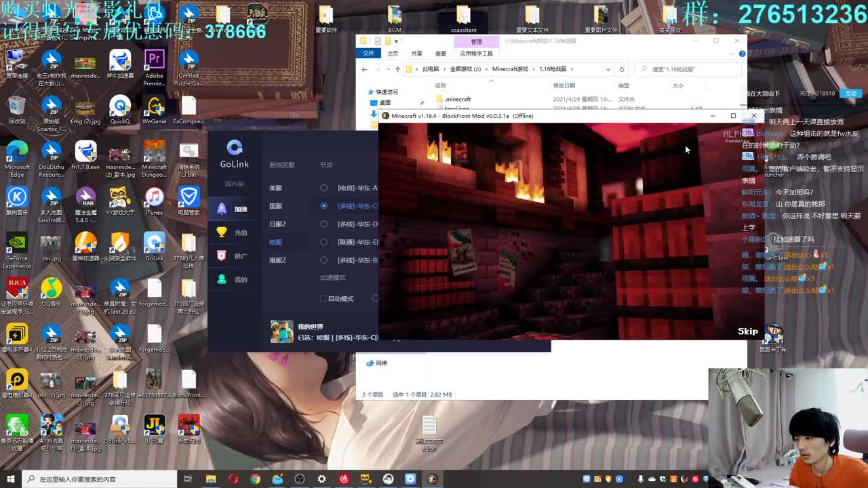Open Task View on the taskbar
Image resolution: width=868 pixels, height=488 pixels.
click(x=188, y=479)
